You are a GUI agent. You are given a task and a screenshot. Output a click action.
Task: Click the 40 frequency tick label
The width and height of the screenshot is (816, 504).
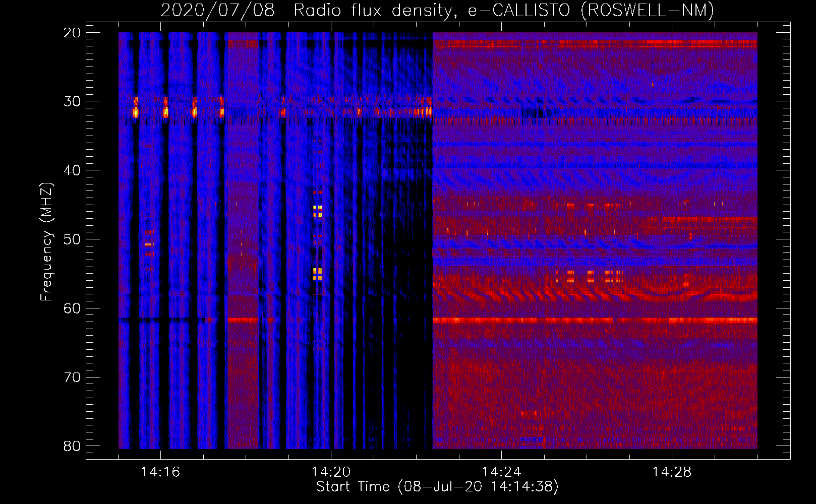click(72, 170)
